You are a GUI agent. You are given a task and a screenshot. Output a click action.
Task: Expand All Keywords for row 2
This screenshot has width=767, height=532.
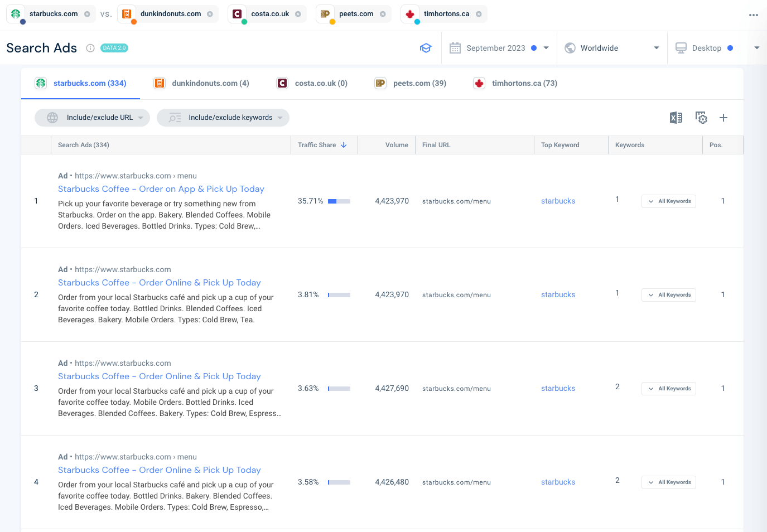click(x=669, y=295)
